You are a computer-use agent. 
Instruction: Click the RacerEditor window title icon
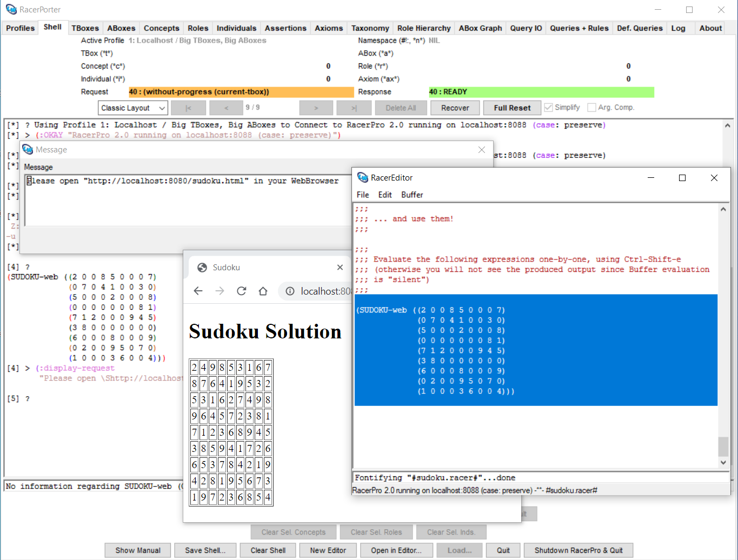(x=363, y=177)
